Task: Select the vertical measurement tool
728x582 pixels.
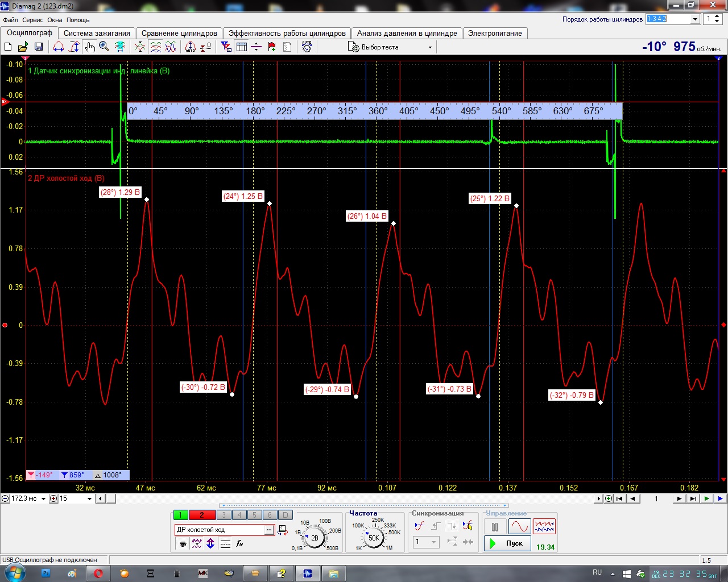Action: click(x=74, y=47)
